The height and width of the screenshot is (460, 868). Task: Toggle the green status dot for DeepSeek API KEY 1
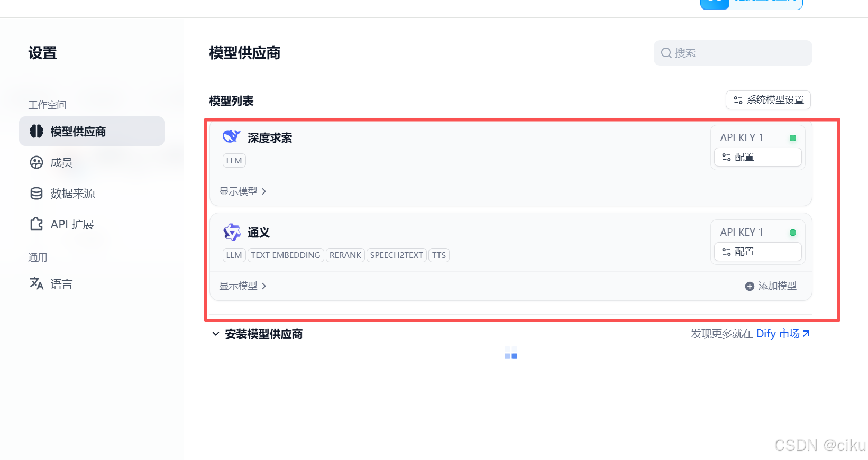pyautogui.click(x=793, y=137)
